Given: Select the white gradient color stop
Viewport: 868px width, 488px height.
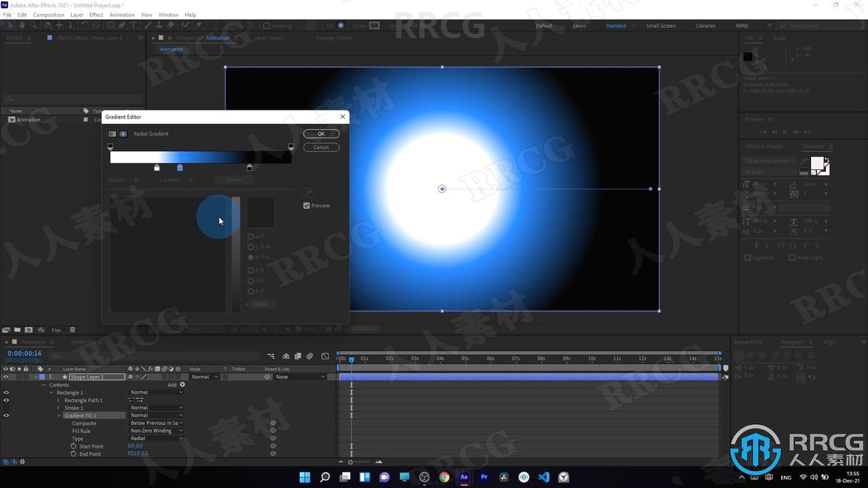Looking at the screenshot, I should 157,167.
